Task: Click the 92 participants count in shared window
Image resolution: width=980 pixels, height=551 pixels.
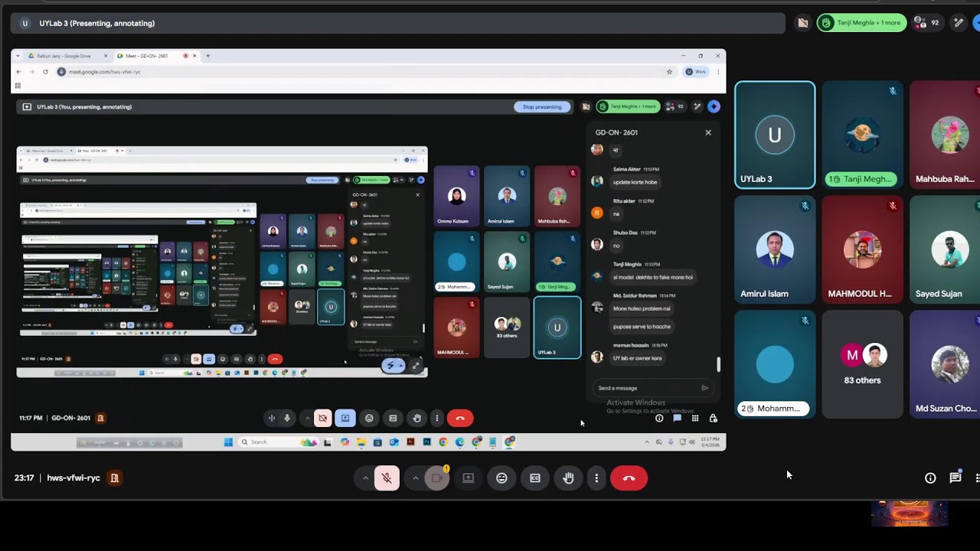Action: [675, 107]
